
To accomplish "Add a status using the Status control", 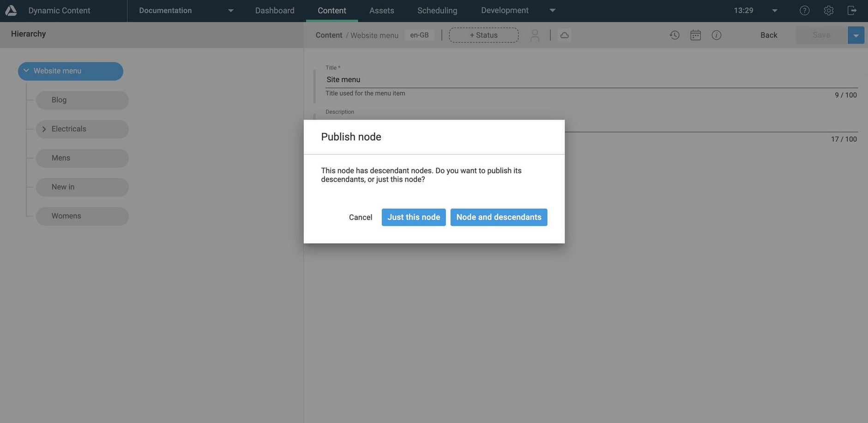I will 483,35.
